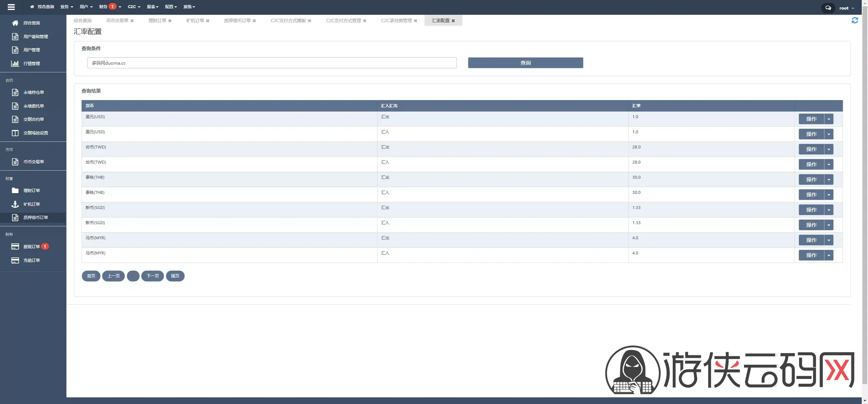Close the 汇率配置 tab
This screenshot has height=404, width=868.
point(453,21)
